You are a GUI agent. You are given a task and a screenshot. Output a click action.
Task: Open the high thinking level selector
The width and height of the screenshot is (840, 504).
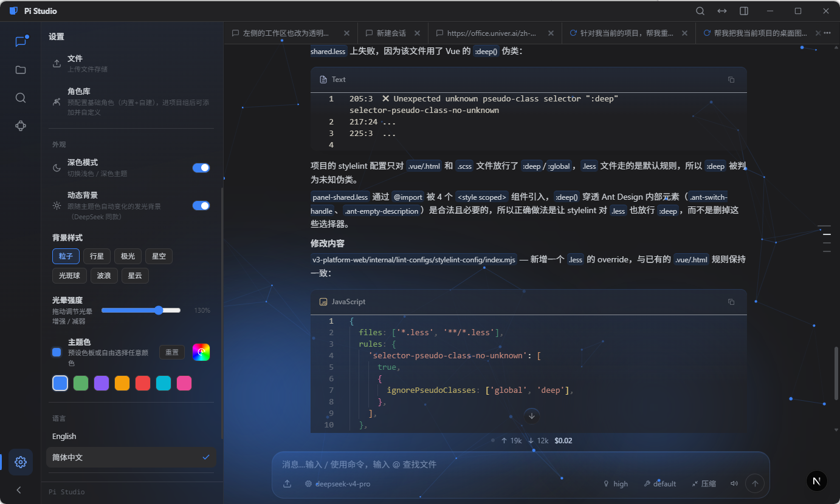coord(615,484)
